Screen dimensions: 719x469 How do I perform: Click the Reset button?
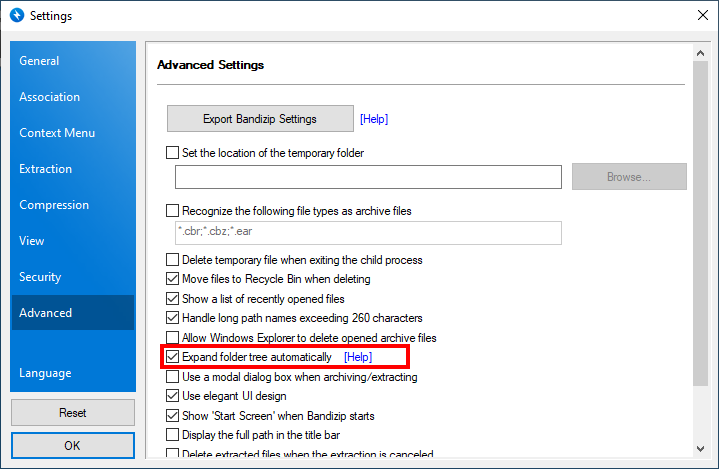coord(72,412)
